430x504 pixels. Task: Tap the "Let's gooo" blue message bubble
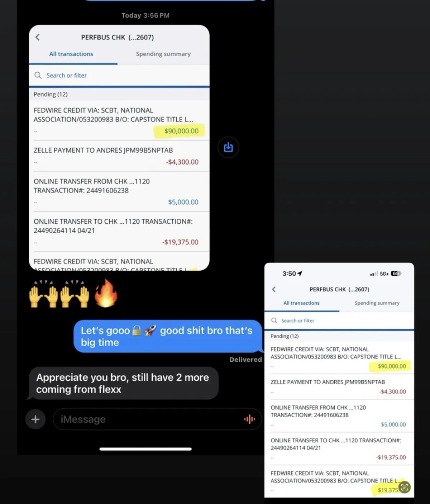pos(168,336)
